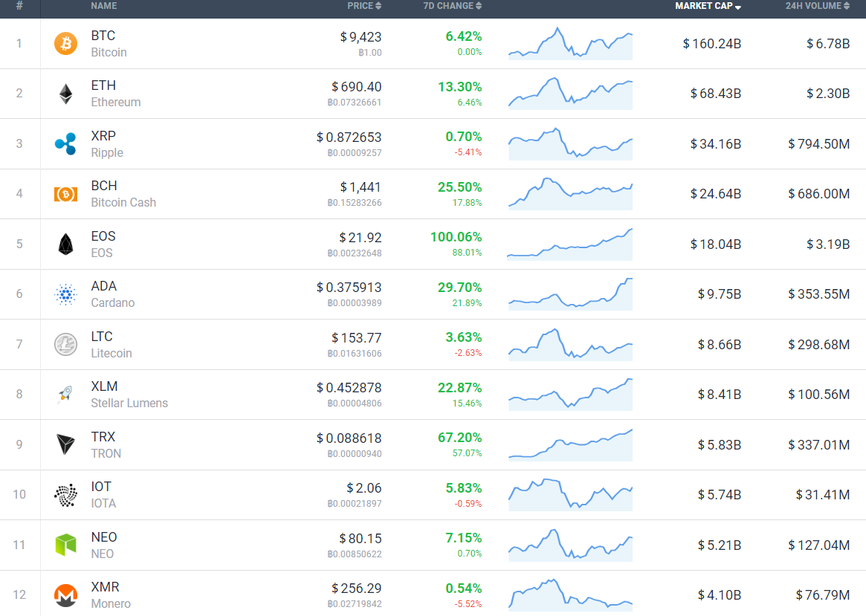Click the $3.19B 24h volume value
Screen dimensions: 866x616
828,244
